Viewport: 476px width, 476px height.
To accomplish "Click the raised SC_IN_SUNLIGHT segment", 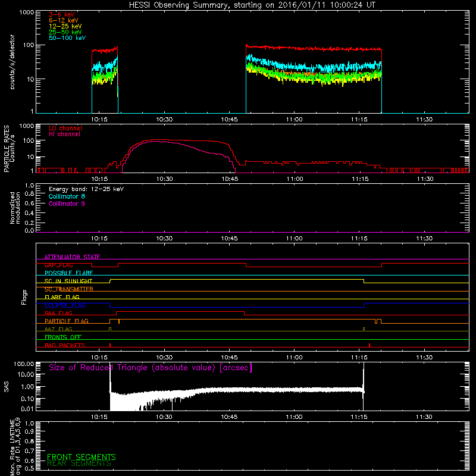I will tap(237, 279).
